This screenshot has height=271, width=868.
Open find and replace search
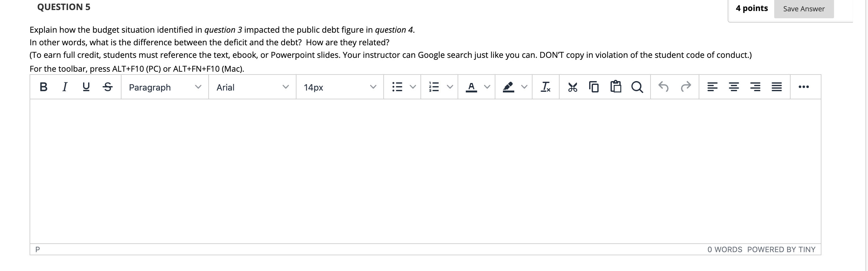pos(637,87)
